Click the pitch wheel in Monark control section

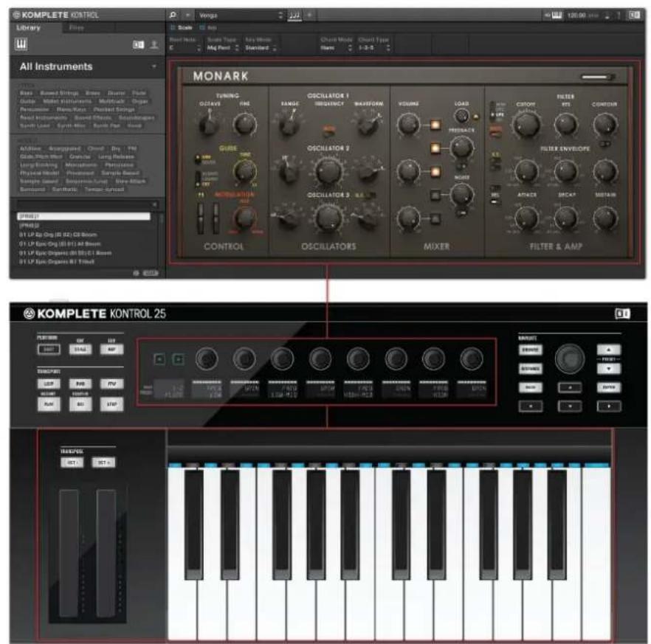pos(201,218)
